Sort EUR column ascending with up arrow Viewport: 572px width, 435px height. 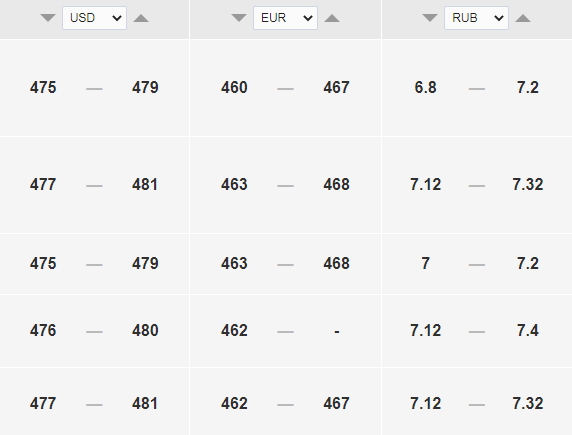click(332, 18)
